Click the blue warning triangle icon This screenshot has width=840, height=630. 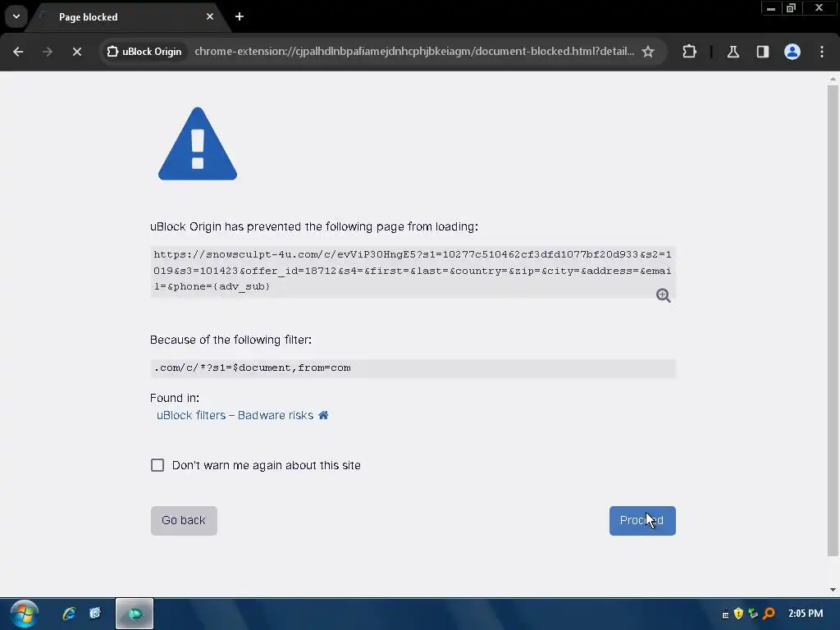(198, 144)
